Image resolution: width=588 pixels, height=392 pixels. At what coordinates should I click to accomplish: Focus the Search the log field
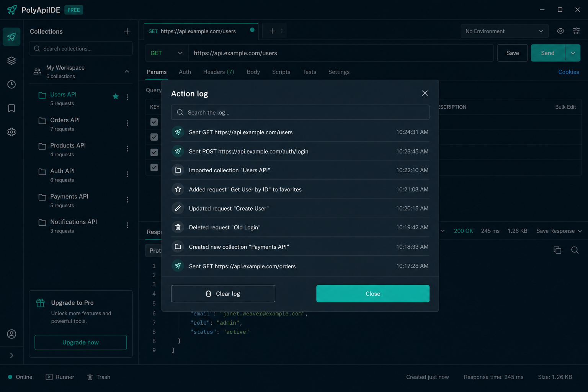(x=300, y=113)
